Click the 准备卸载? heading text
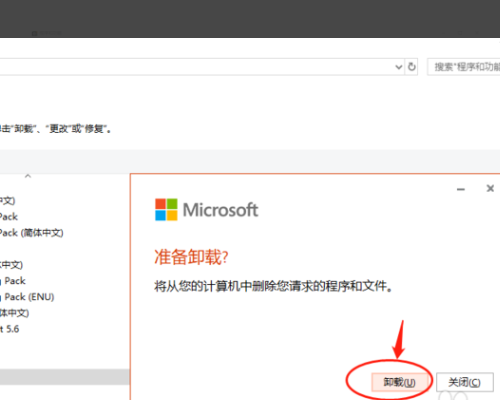 coord(191,257)
